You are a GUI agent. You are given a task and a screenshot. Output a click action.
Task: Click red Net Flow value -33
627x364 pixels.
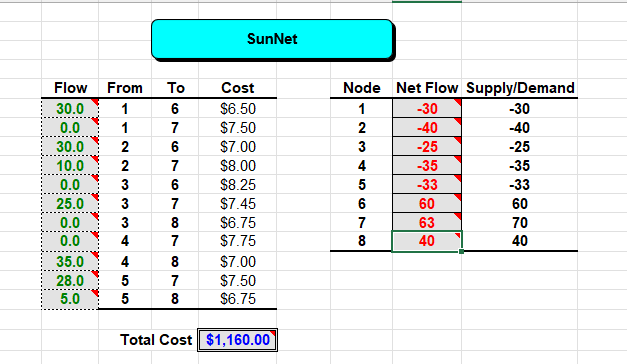(427, 185)
